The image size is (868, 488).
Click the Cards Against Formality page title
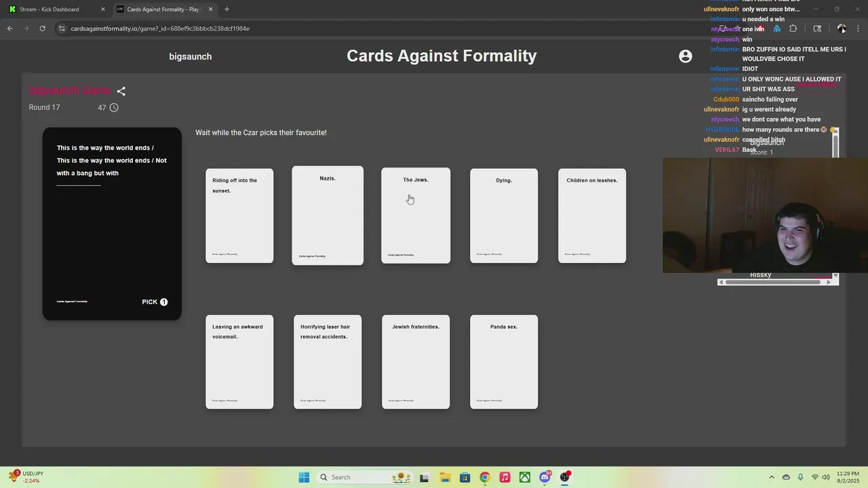[x=441, y=56]
